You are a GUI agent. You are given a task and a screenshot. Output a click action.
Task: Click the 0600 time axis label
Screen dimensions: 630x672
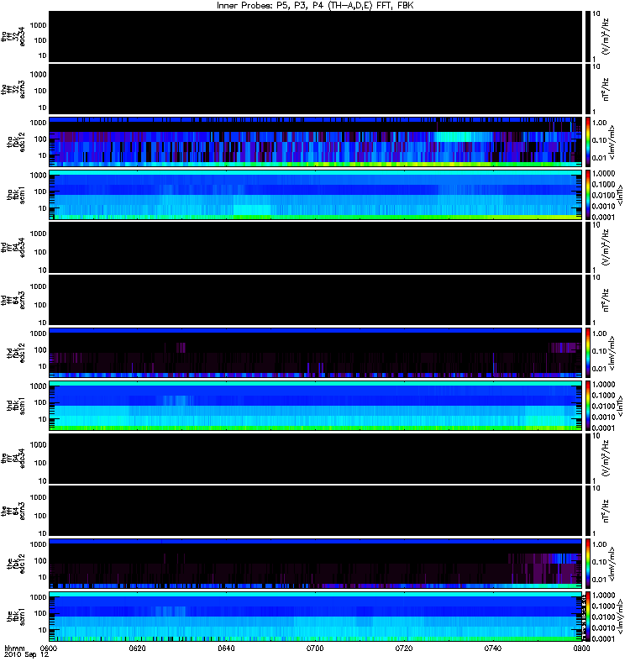tap(49, 648)
